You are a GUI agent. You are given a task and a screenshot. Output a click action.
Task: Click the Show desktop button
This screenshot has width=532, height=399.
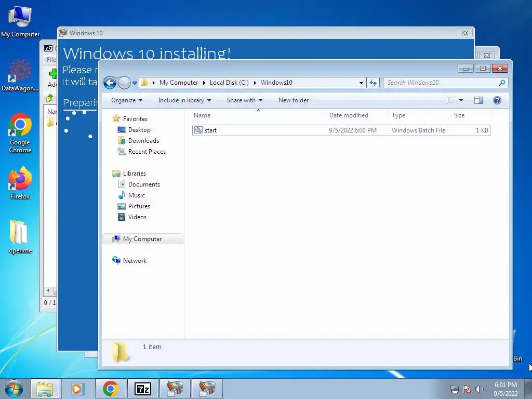528,389
